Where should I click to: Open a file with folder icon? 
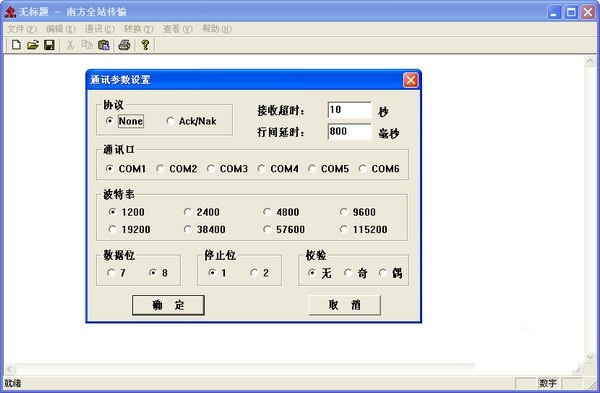[33, 45]
